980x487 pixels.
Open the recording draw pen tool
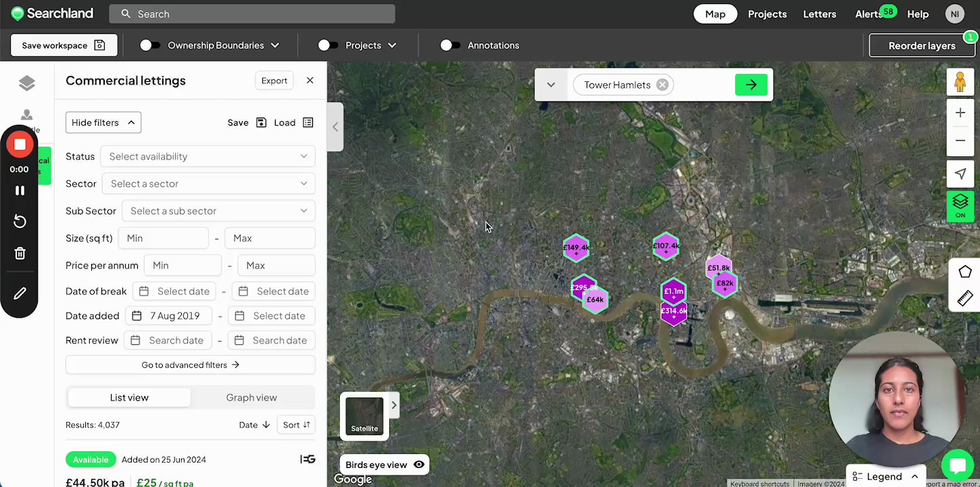click(x=20, y=294)
